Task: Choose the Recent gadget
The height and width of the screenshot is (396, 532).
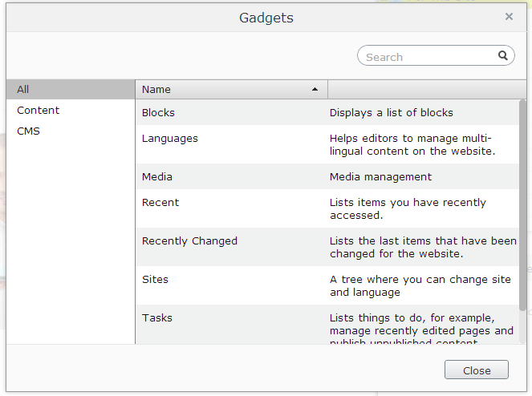Action: coord(160,202)
